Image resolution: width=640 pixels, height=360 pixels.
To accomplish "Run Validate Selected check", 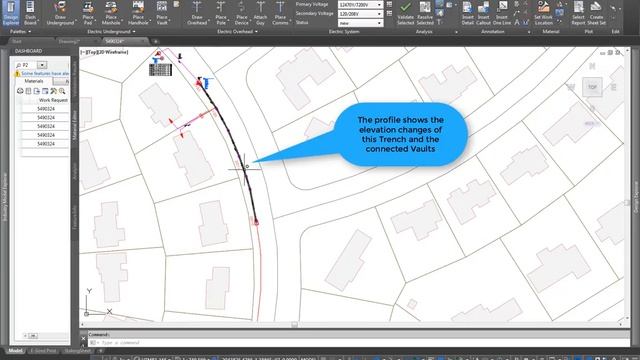I will coord(406,13).
